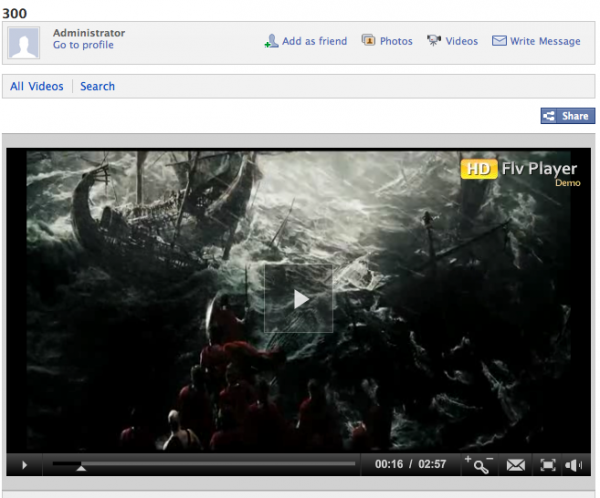
Task: Open the Videos link
Action: point(461,41)
